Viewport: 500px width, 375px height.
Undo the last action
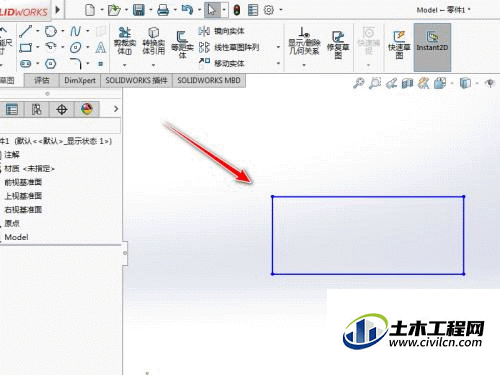click(187, 10)
